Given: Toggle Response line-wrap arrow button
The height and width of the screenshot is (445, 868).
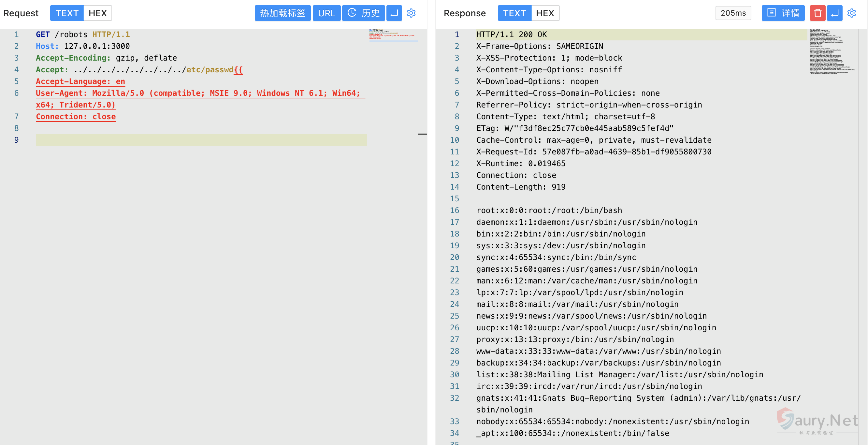Looking at the screenshot, I should click(835, 13).
